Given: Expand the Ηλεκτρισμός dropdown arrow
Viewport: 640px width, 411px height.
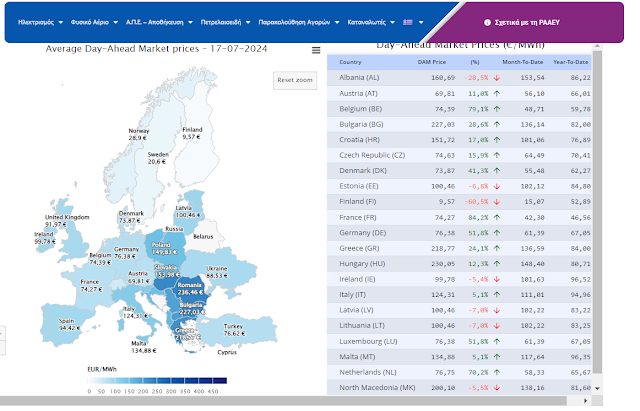Looking at the screenshot, I should click(x=61, y=22).
